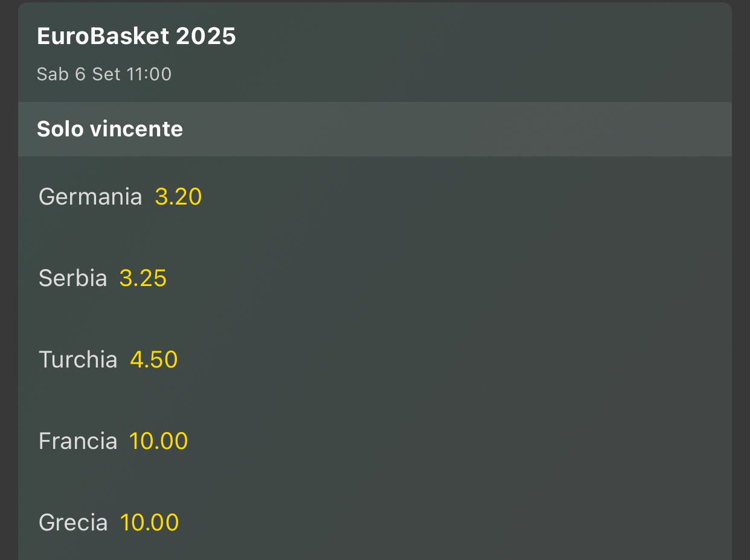Choose the Turchia selection row

click(375, 360)
